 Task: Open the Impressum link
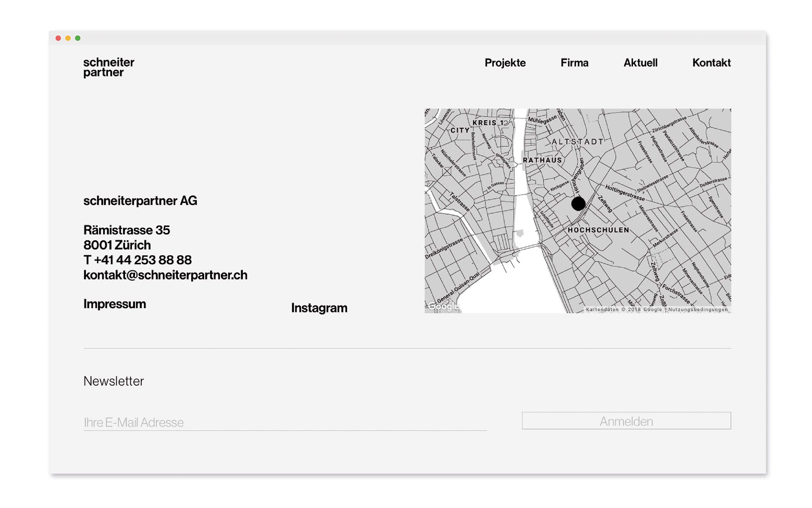click(115, 304)
